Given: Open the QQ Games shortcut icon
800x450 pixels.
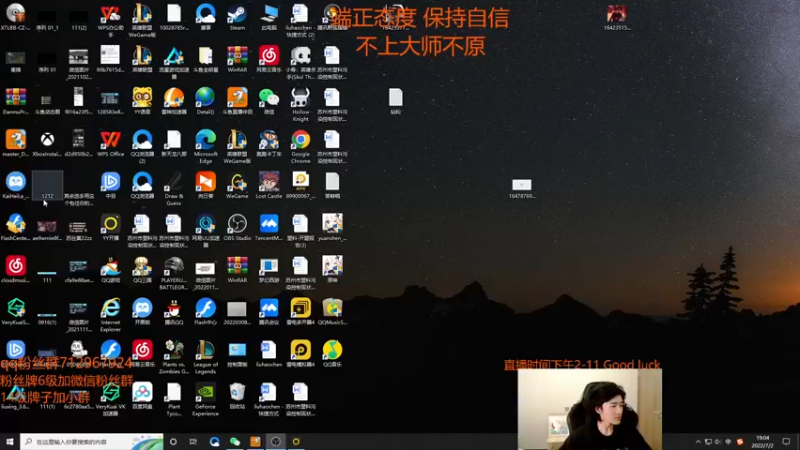Looking at the screenshot, I should click(110, 269).
